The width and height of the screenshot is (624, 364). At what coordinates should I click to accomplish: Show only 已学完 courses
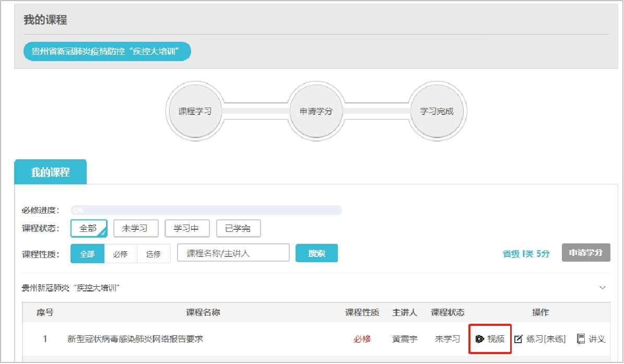[238, 228]
